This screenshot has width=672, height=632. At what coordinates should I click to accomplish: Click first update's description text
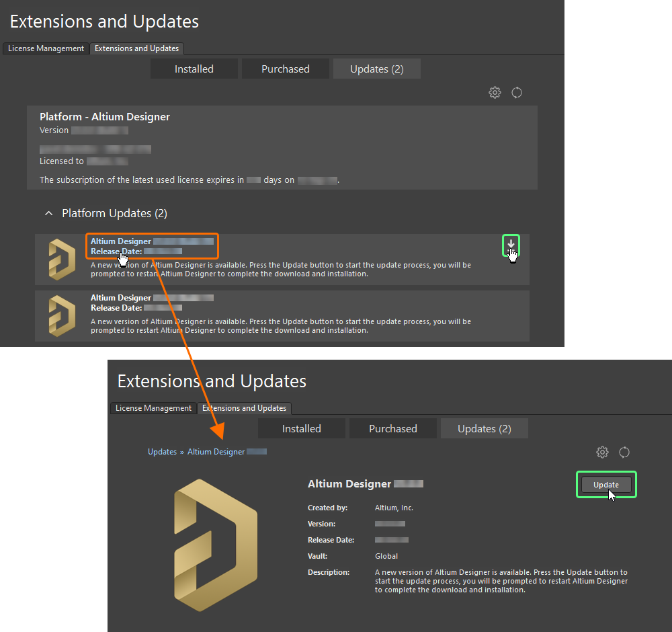(281, 269)
